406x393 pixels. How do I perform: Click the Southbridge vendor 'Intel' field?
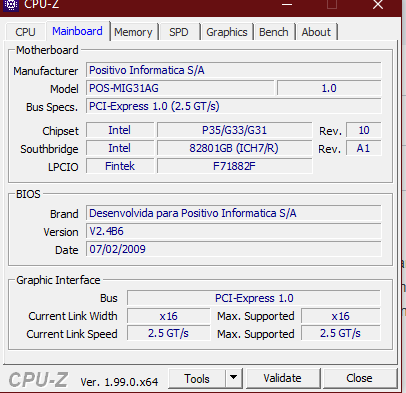click(x=120, y=148)
